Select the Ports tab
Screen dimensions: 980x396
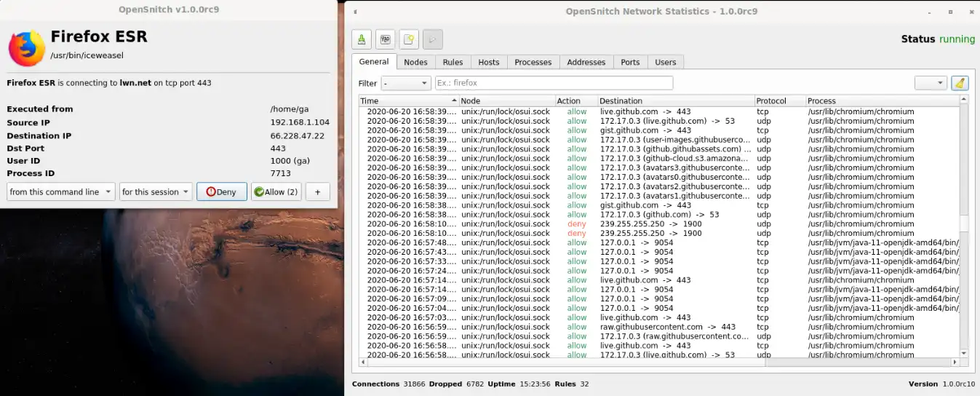(630, 62)
